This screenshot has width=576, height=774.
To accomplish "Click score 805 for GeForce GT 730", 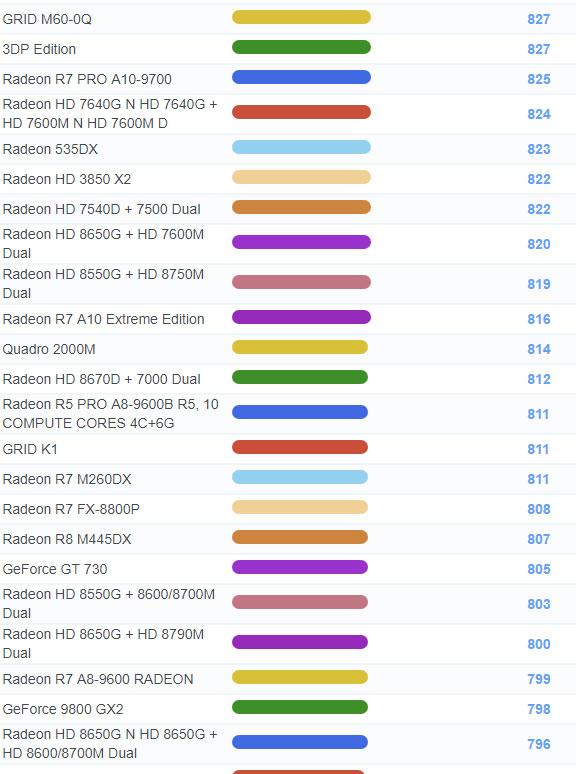I will pos(538,570).
